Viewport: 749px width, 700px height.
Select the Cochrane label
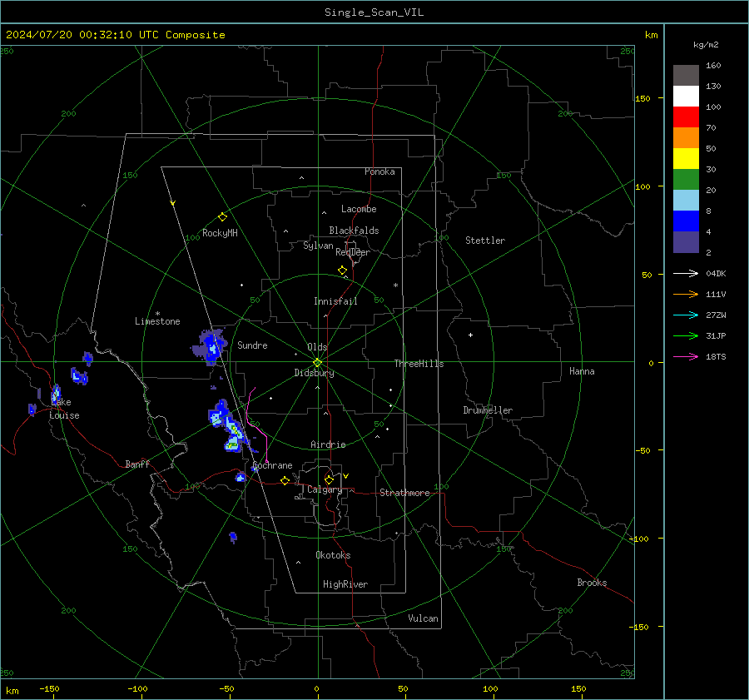coord(272,465)
